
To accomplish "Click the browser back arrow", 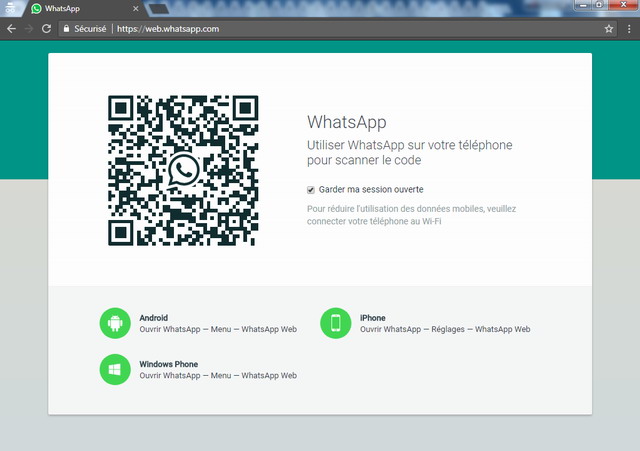I will point(11,29).
